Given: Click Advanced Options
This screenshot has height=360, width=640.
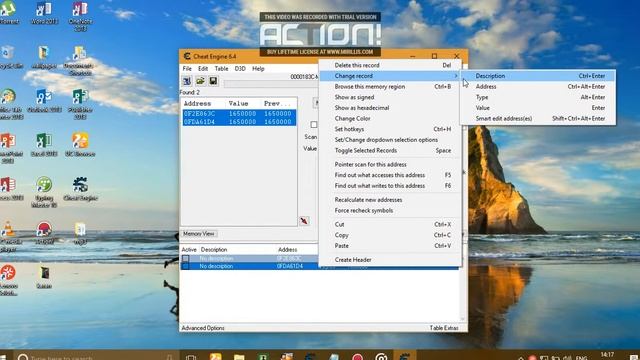Looking at the screenshot, I should pos(203,328).
